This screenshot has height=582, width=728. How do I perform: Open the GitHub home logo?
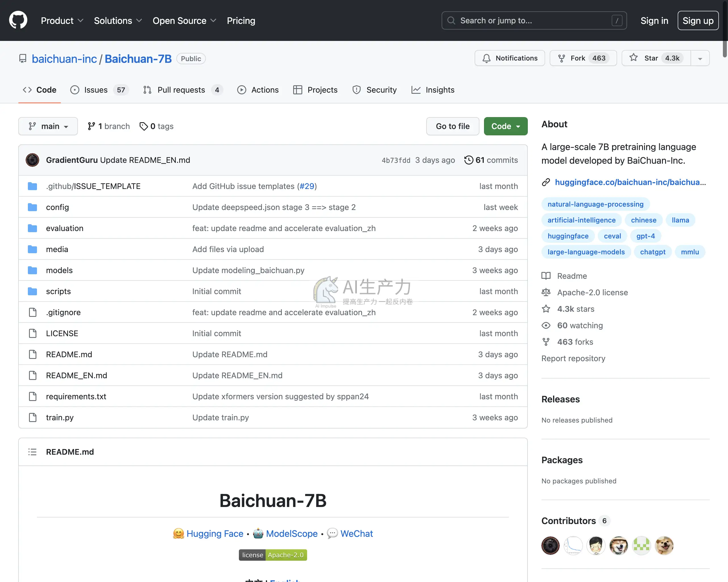(18, 20)
